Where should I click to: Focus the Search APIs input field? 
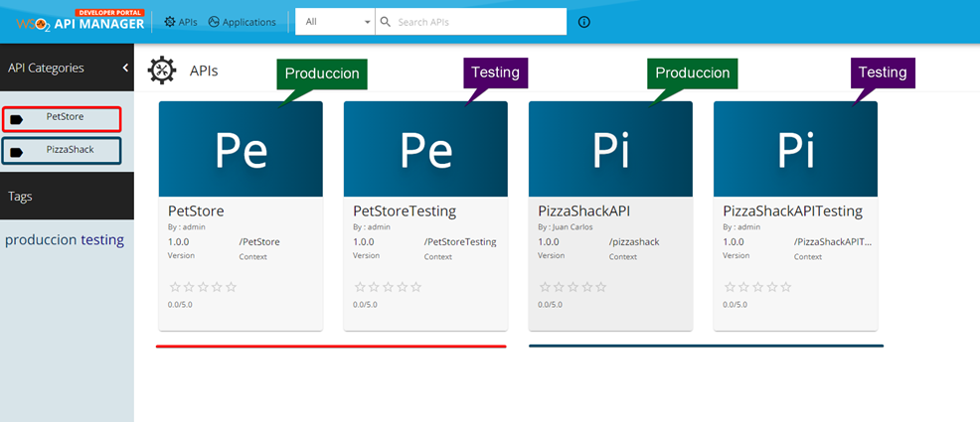click(x=471, y=22)
